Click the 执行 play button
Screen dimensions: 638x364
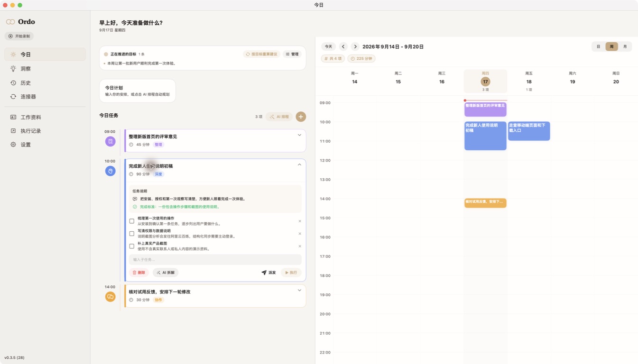tap(291, 273)
